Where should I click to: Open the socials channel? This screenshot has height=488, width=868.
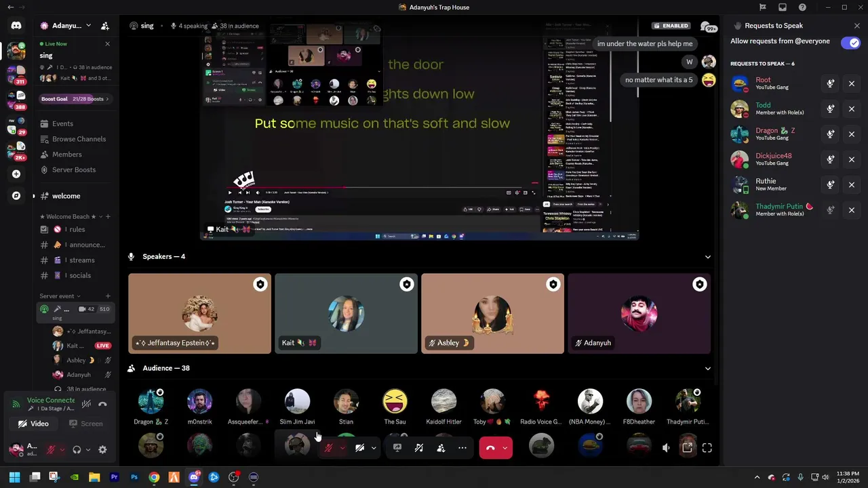75,276
